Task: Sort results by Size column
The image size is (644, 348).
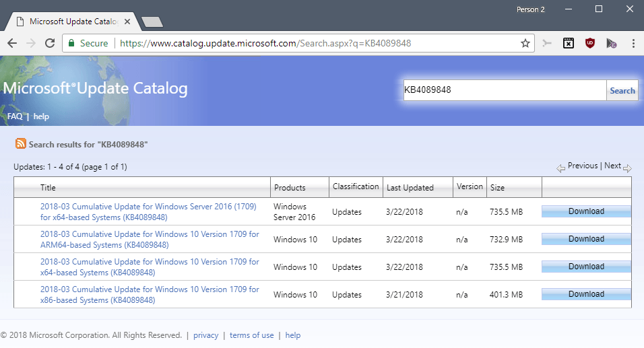Action: point(497,188)
